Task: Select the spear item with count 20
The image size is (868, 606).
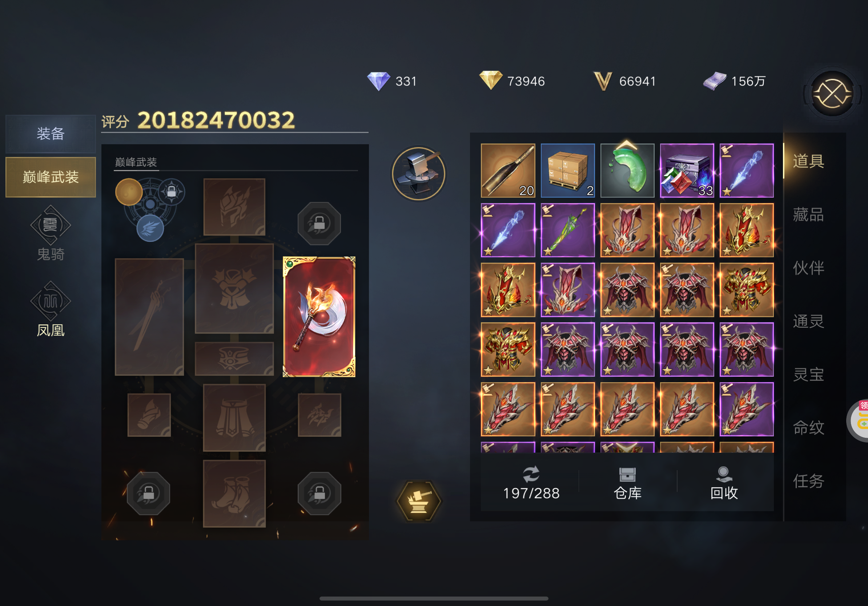Action: 508,170
